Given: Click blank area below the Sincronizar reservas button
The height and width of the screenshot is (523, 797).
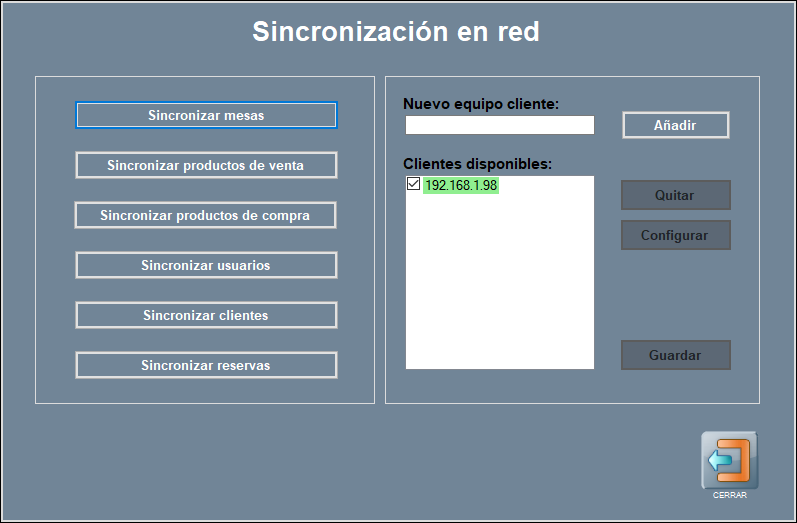Looking at the screenshot, I should tap(206, 391).
